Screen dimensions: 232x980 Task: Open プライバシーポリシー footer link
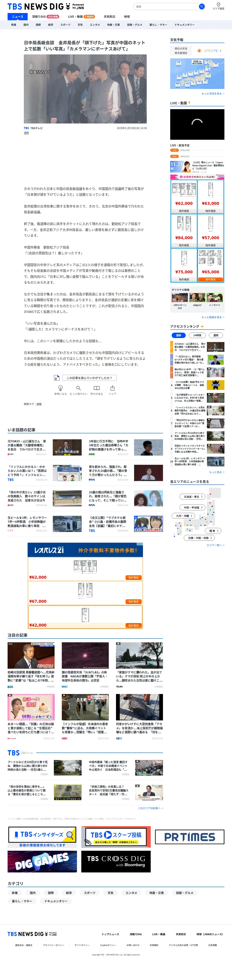tap(54, 945)
